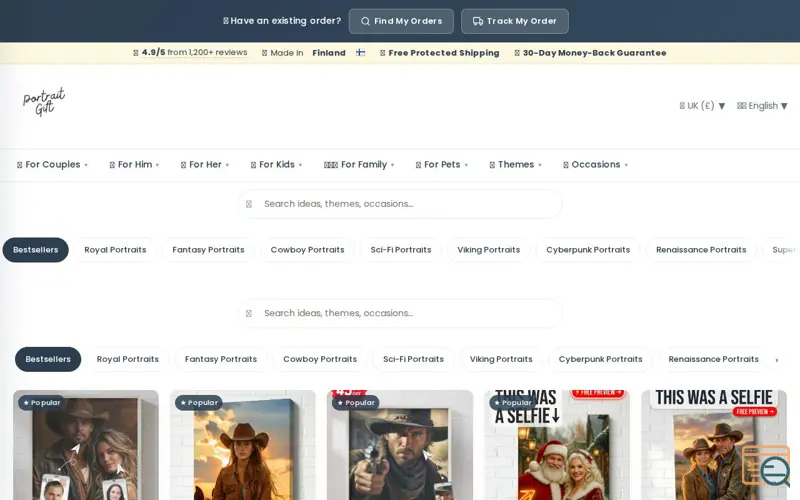The height and width of the screenshot is (500, 800).
Task: Click Popular badge on the Santa card
Action: pos(513,403)
